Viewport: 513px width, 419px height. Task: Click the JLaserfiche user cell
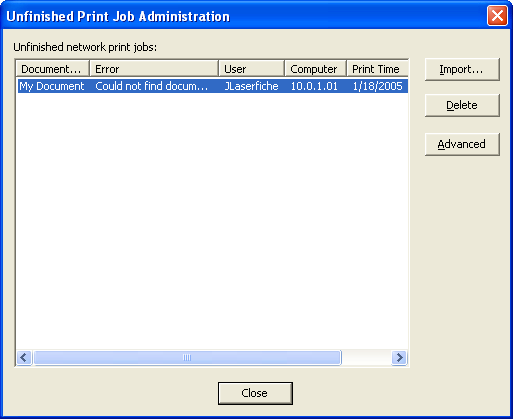251,86
